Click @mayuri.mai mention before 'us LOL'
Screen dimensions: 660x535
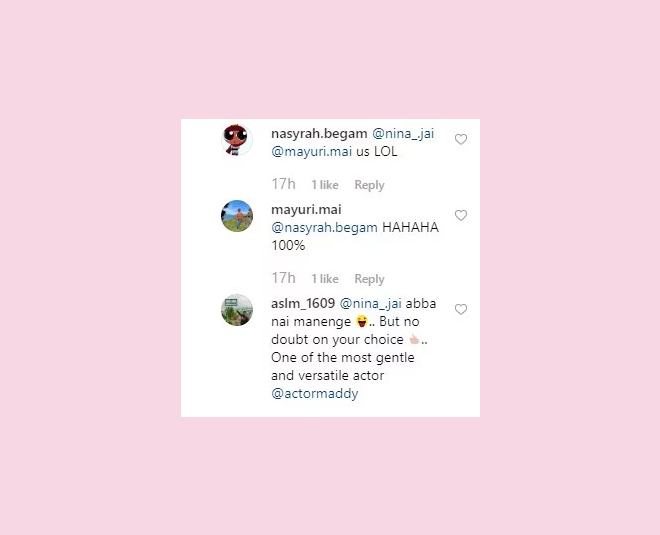(311, 152)
